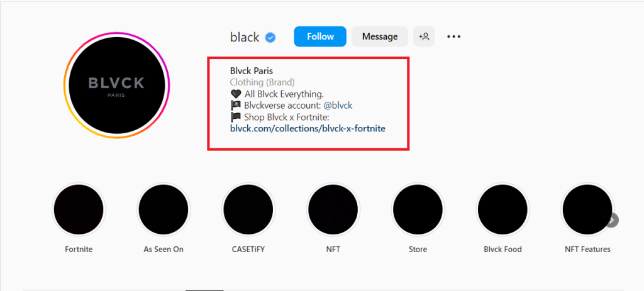This screenshot has width=644, height=291.
Task: Open the NFT Features highlight
Action: pyautogui.click(x=587, y=210)
